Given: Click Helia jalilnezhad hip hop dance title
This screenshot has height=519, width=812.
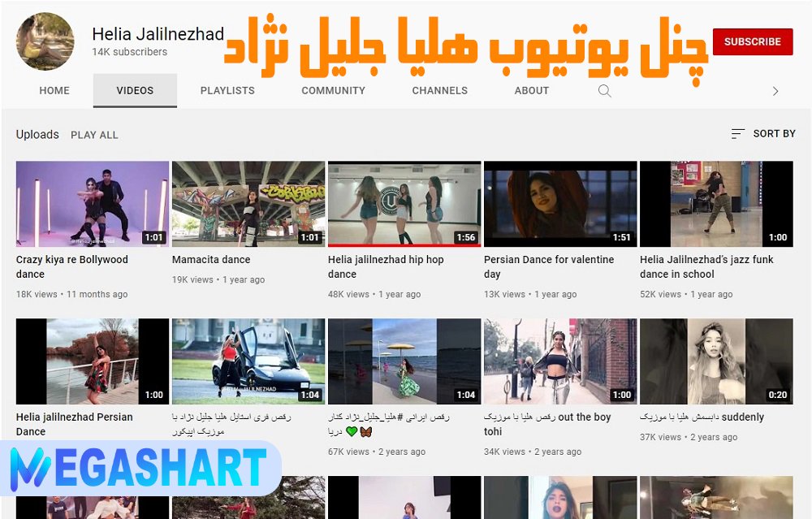Looking at the screenshot, I should point(386,266).
